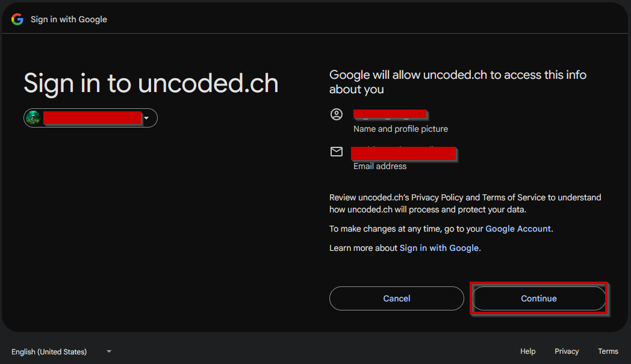Screen dimensions: 631x364
Task: Click the 'Sign in with Google' header title
Action: click(x=69, y=19)
